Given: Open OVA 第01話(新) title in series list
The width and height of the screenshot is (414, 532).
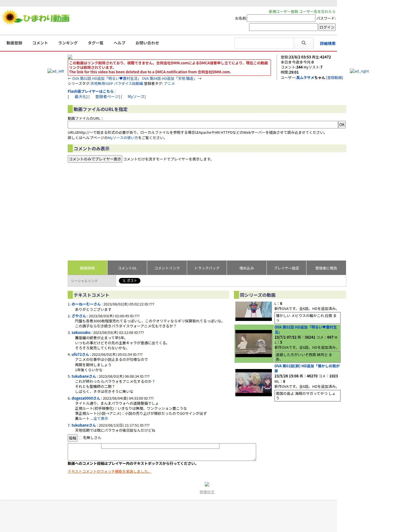Looking at the screenshot, I should pos(307,368).
